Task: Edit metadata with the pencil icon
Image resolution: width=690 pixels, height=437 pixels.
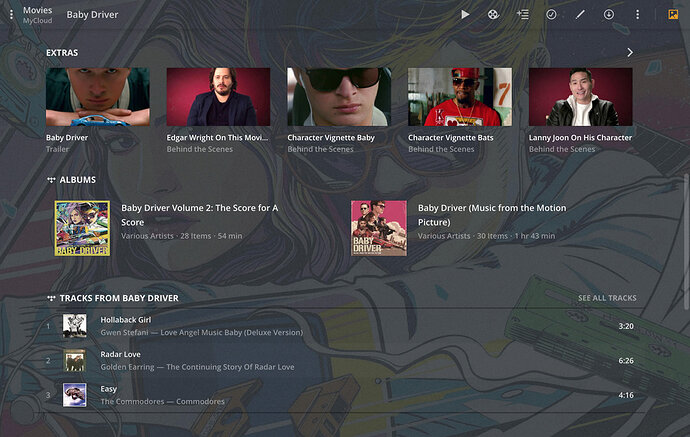Action: (x=580, y=15)
